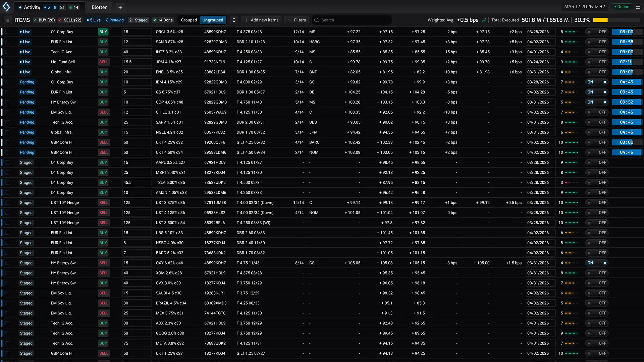Click the 06:58 timer bar on SAN row
Image resolution: width=644 pixels, height=362 pixels.
click(x=627, y=42)
